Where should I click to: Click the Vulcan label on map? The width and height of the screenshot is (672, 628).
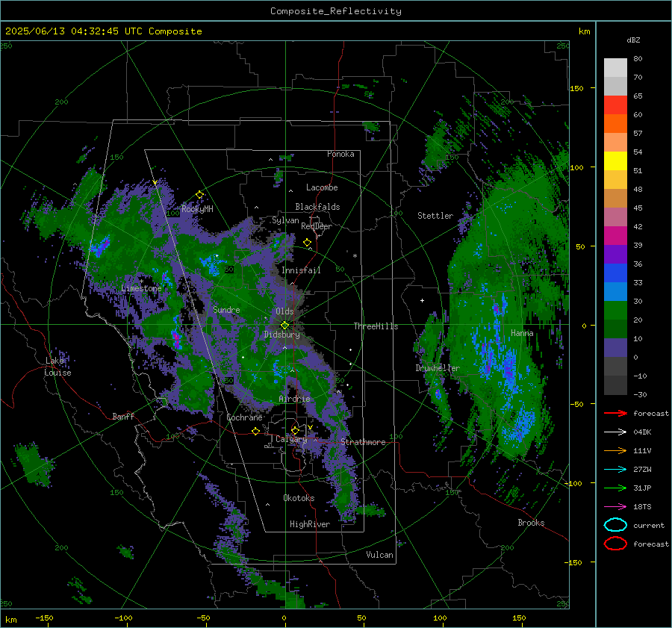point(380,555)
